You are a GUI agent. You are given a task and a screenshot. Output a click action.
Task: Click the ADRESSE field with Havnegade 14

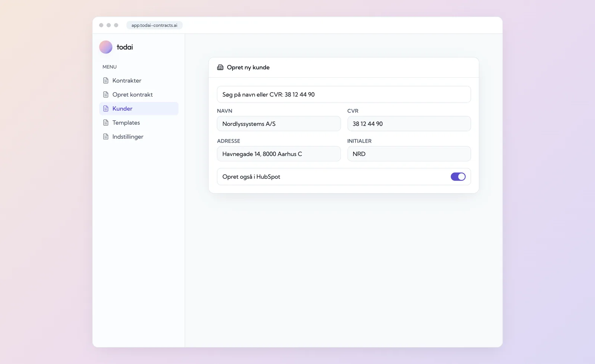click(279, 154)
